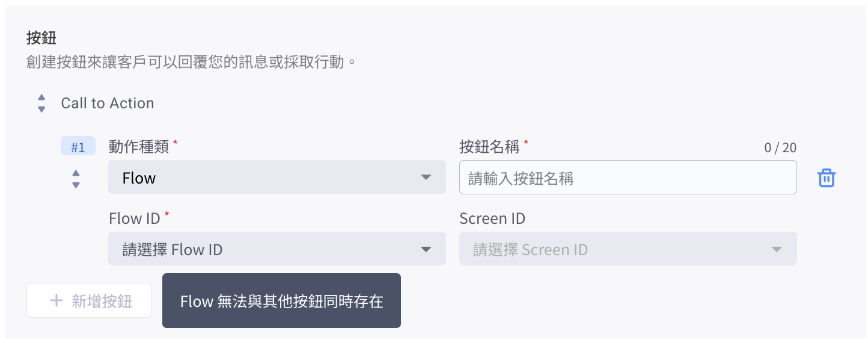868x343 pixels.
Task: Delete button #1 with the trash icon
Action: point(827,178)
